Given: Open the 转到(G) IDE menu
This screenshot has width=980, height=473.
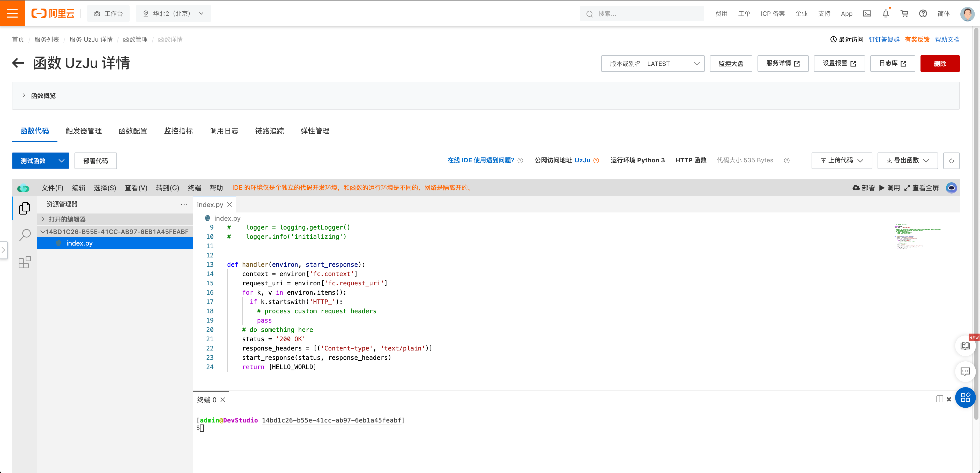Looking at the screenshot, I should pyautogui.click(x=167, y=188).
